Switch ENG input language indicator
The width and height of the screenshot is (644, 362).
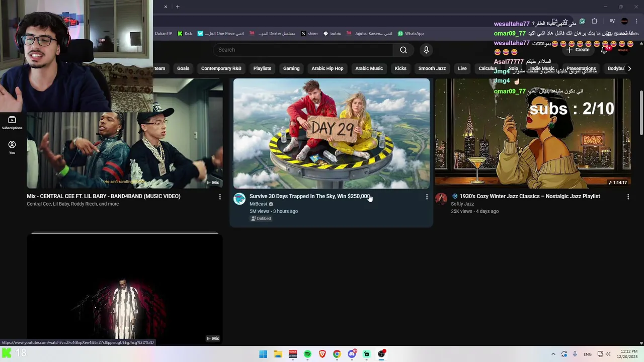pos(587,354)
